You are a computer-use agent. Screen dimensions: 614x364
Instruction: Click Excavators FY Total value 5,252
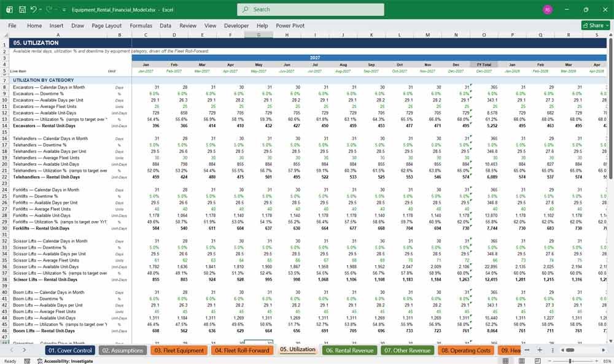[x=492, y=126]
